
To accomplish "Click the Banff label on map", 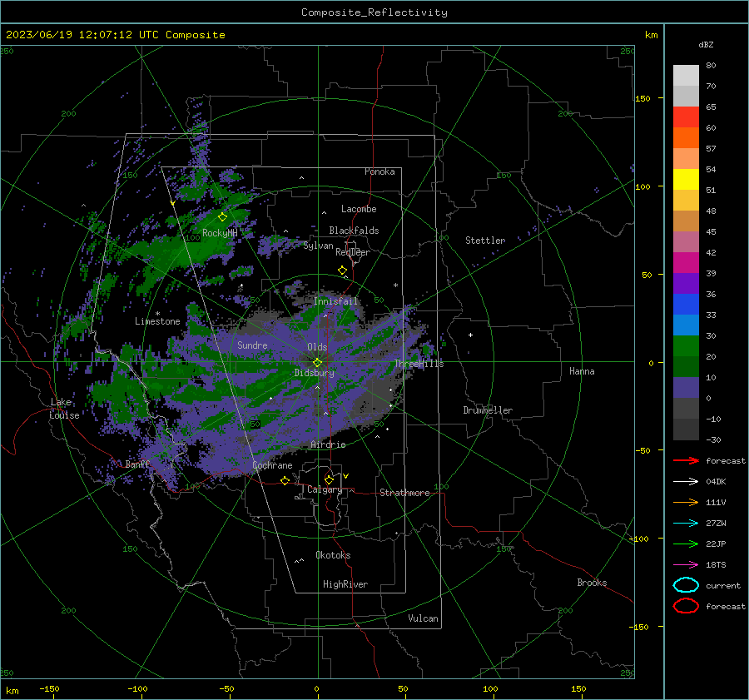I will point(137,464).
